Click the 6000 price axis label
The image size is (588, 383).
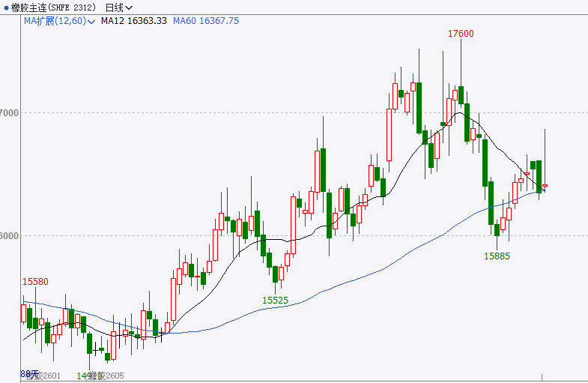click(9, 235)
